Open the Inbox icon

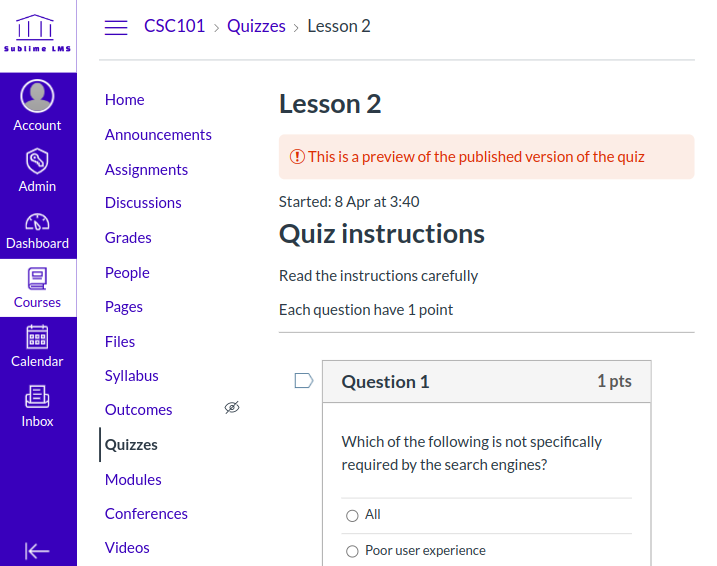[x=37, y=397]
